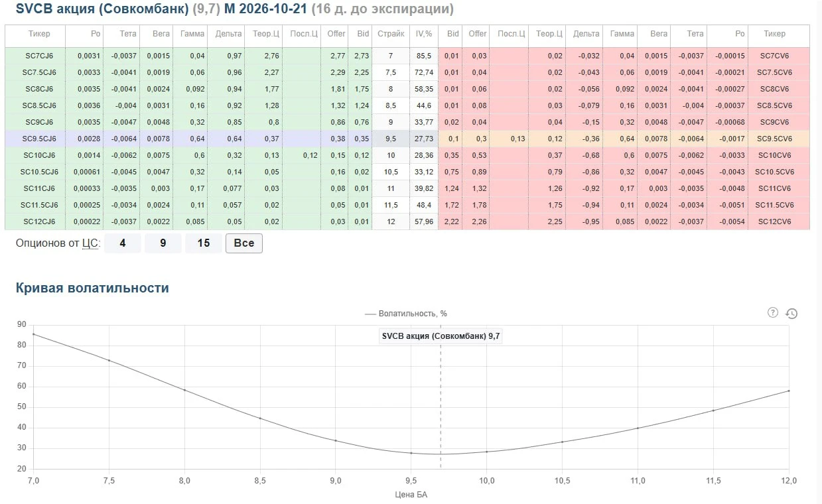Screen dimensions: 822x504
Task: Show 15 options from central strike
Action: tap(204, 243)
